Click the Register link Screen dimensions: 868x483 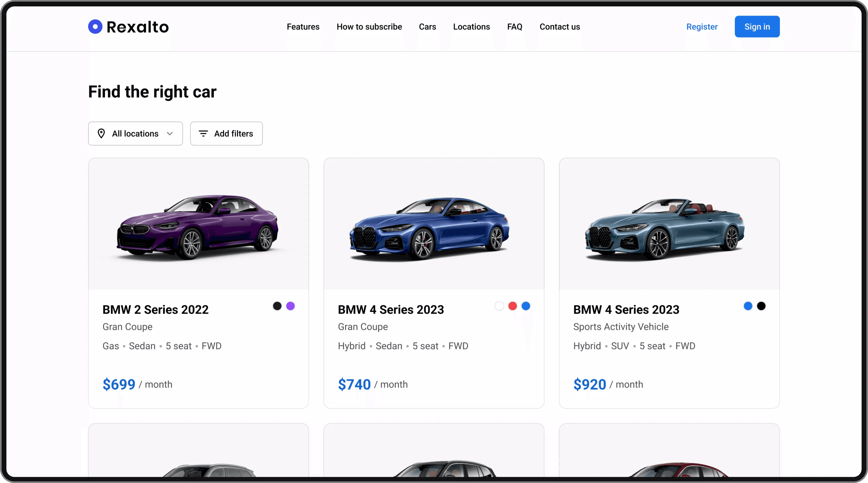[x=702, y=27]
